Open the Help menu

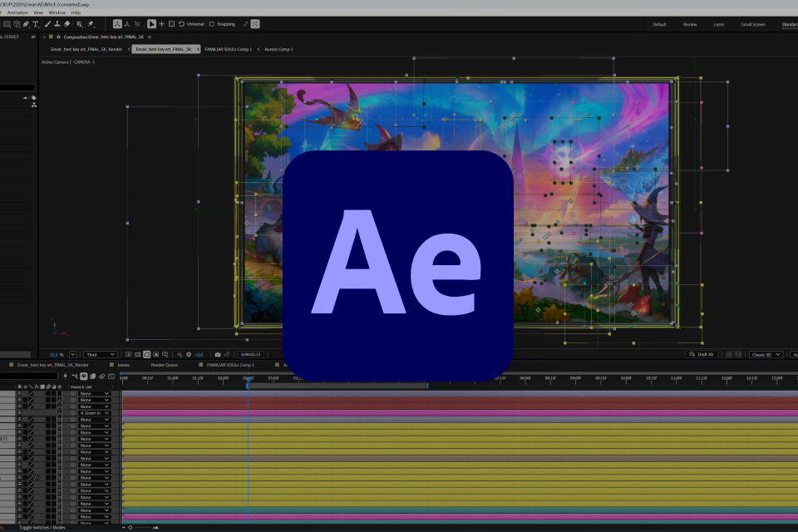point(76,12)
